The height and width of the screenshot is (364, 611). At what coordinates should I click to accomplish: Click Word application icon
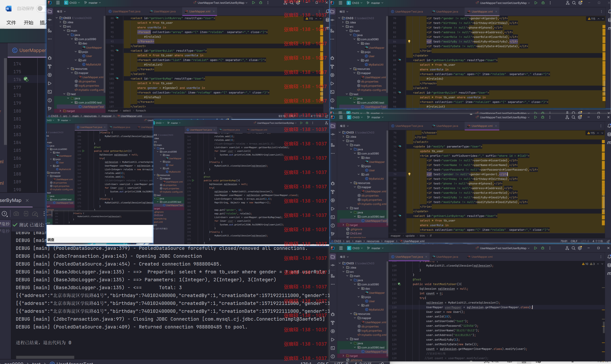(8, 9)
